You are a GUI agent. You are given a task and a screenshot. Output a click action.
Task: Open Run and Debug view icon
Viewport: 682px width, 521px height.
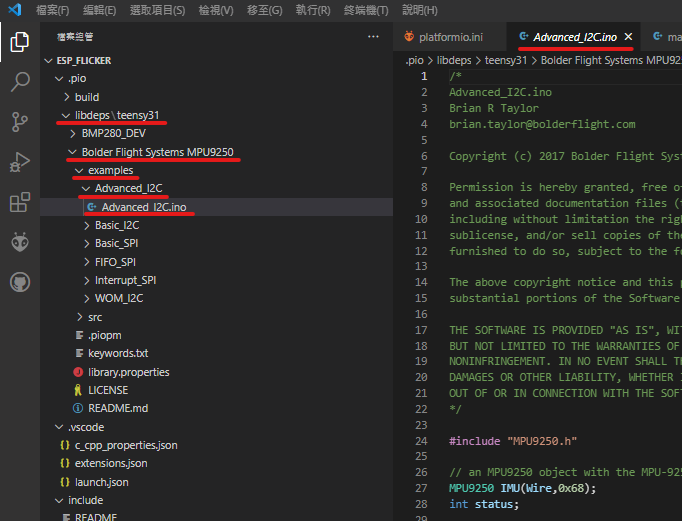20,162
